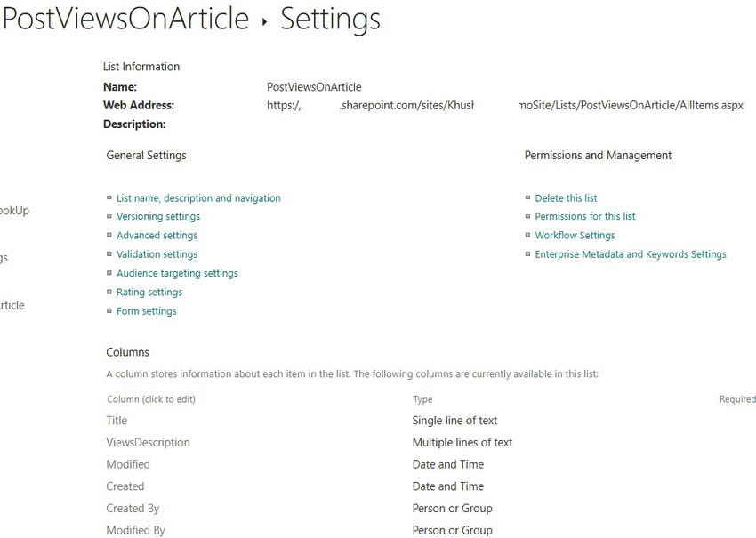This screenshot has height=538, width=756.
Task: Edit the ViewsDescription column
Action: click(149, 442)
